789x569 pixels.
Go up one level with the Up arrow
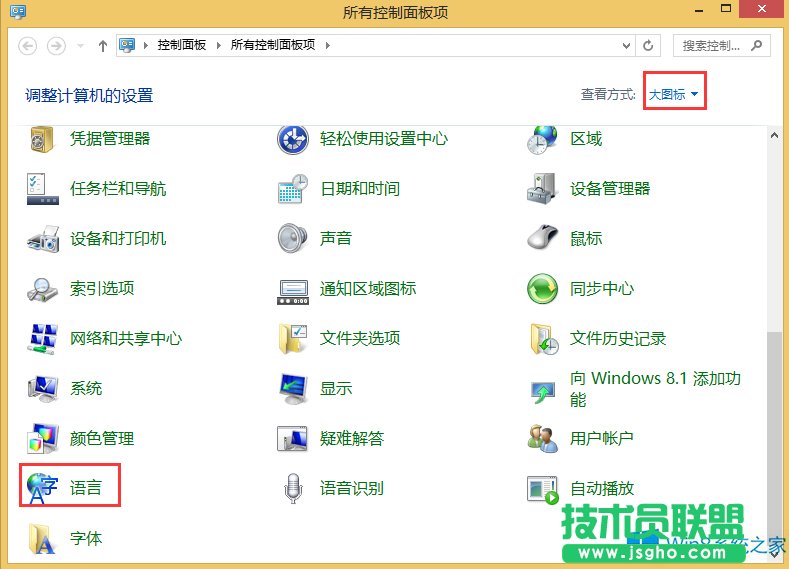pyautogui.click(x=103, y=46)
